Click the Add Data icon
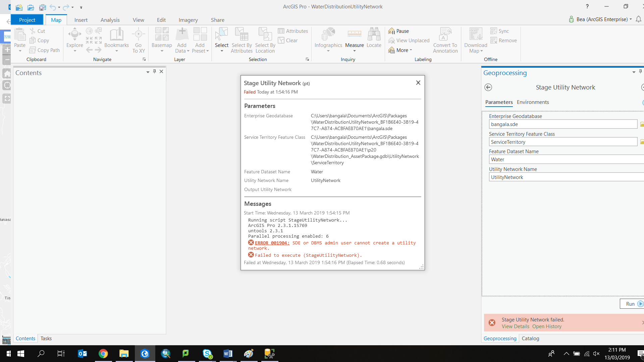 pyautogui.click(x=182, y=35)
